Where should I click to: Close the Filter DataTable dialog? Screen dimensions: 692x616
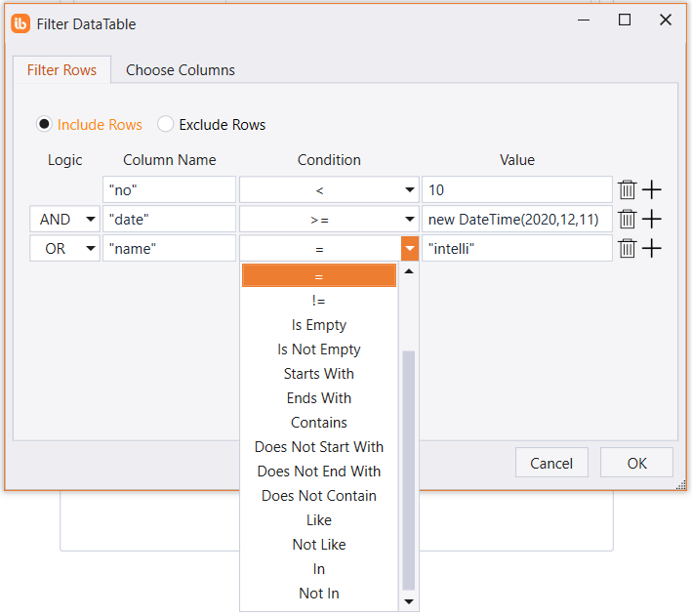point(665,20)
